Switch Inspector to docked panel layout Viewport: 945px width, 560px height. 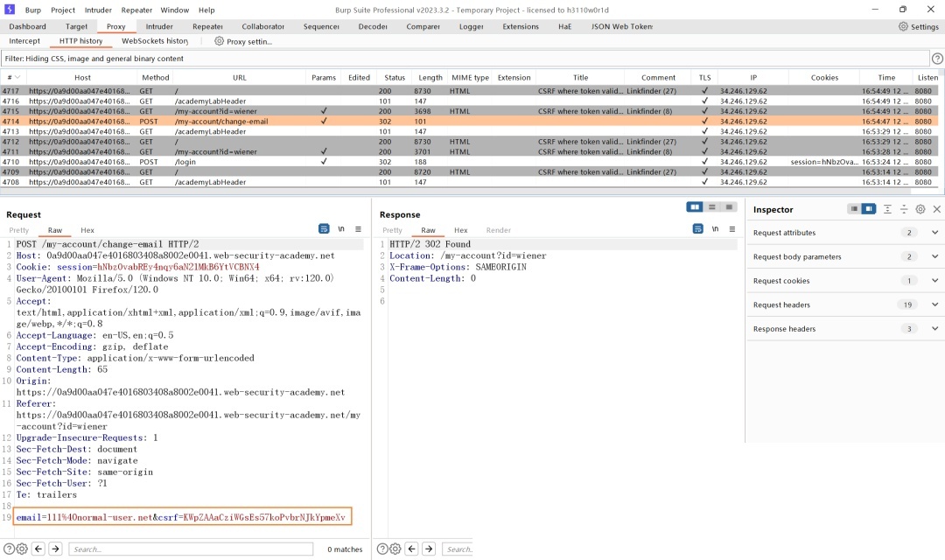[869, 208]
